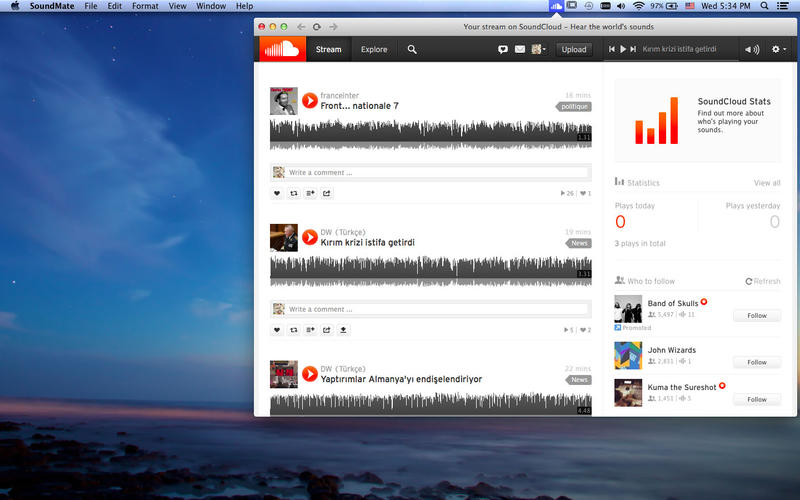This screenshot has width=800, height=500.
Task: Like the Kırım krizi istifa getirdi track
Action: 277,329
